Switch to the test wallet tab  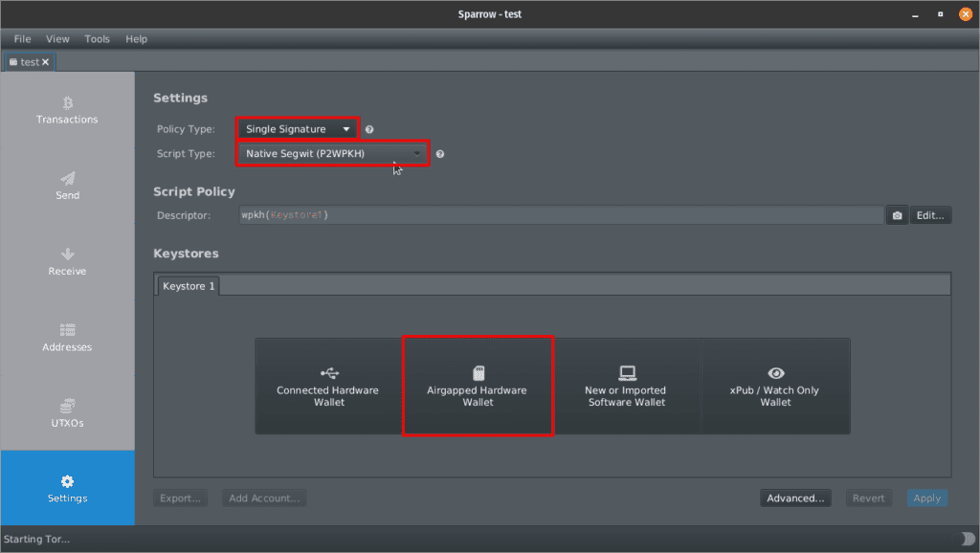point(30,62)
